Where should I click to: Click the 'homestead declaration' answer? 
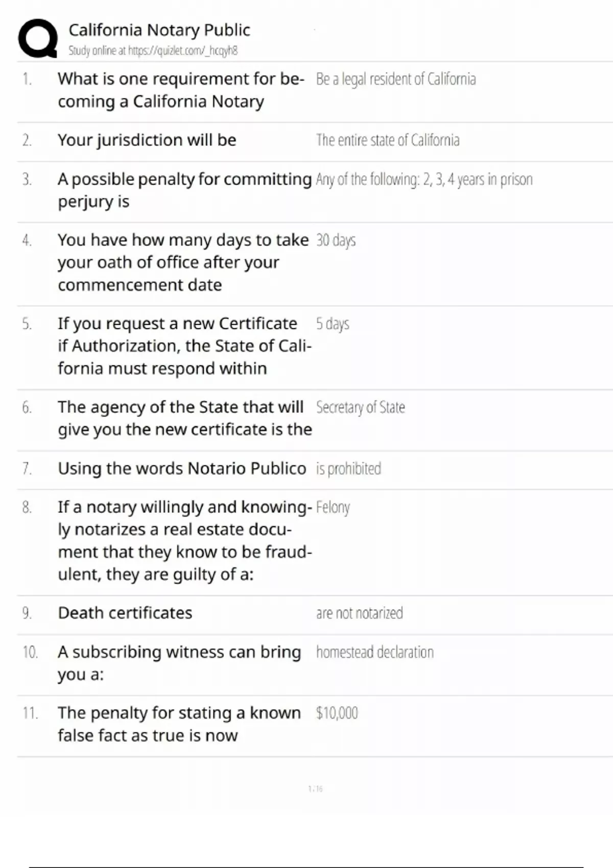click(x=374, y=652)
